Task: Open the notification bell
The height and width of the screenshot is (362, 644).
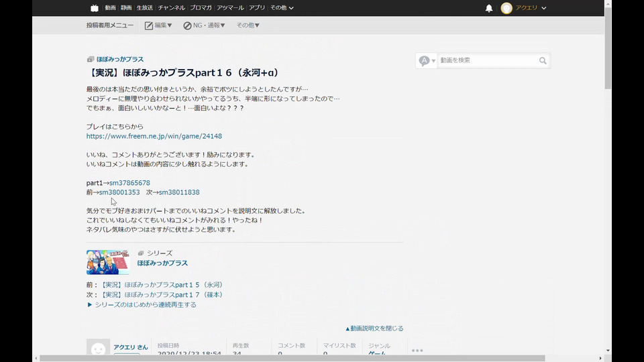Action: (x=489, y=8)
